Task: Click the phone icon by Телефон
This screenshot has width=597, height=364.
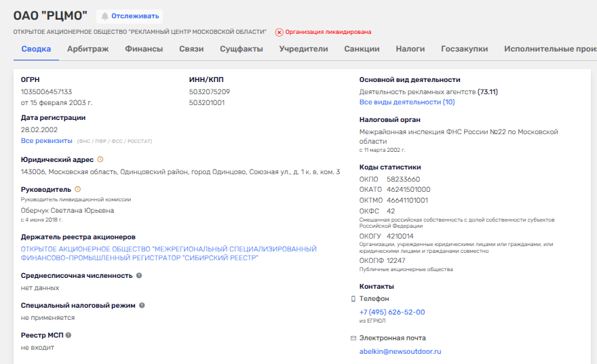Action: pyautogui.click(x=353, y=299)
